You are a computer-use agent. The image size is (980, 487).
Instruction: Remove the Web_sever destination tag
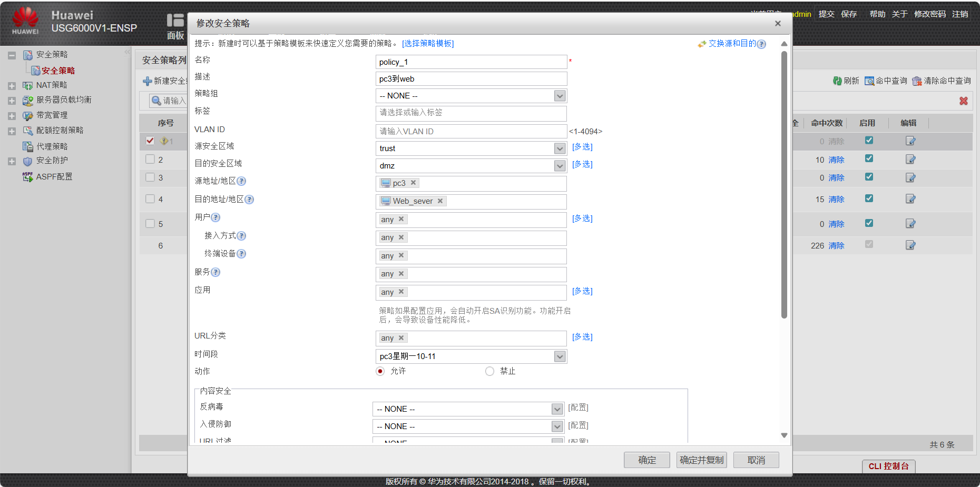pyautogui.click(x=440, y=201)
